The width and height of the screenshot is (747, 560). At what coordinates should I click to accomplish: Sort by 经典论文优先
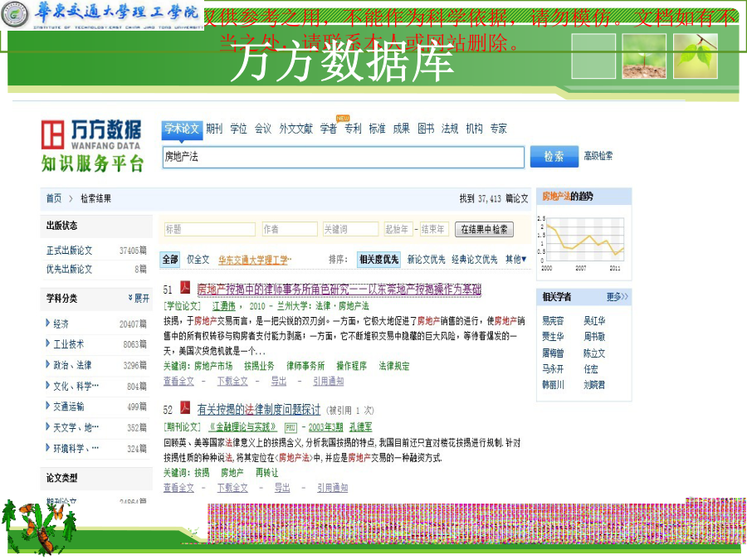[x=475, y=260]
